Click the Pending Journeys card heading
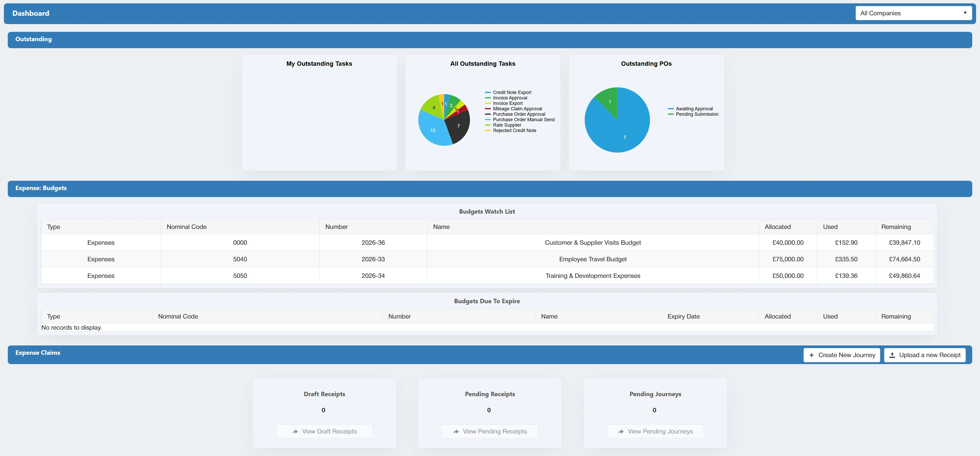Viewport: 980px width, 456px height. [x=655, y=394]
